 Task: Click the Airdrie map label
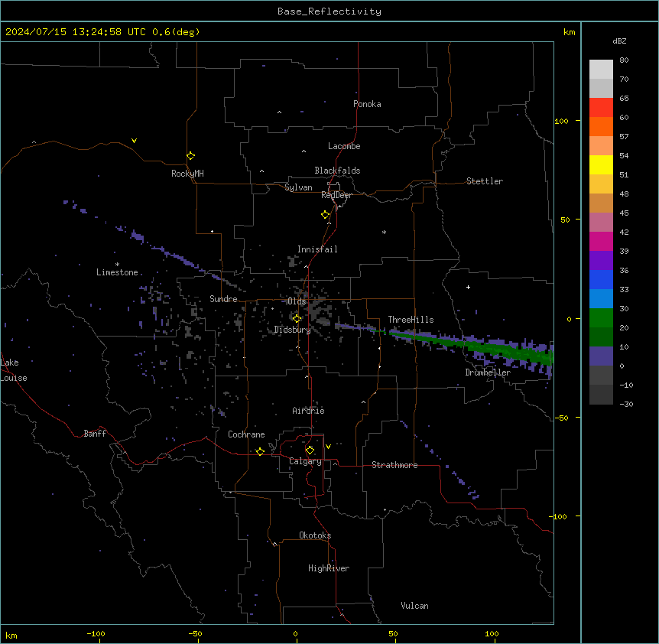click(309, 411)
